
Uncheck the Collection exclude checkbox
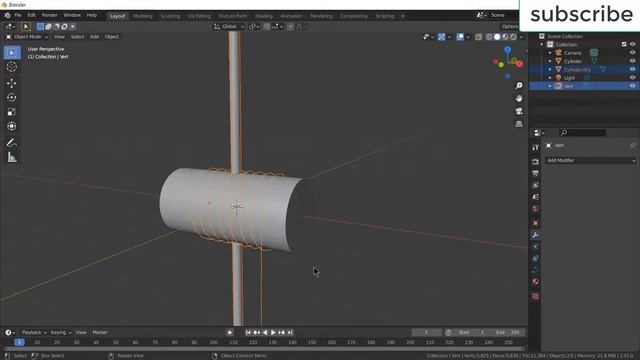tap(624, 44)
